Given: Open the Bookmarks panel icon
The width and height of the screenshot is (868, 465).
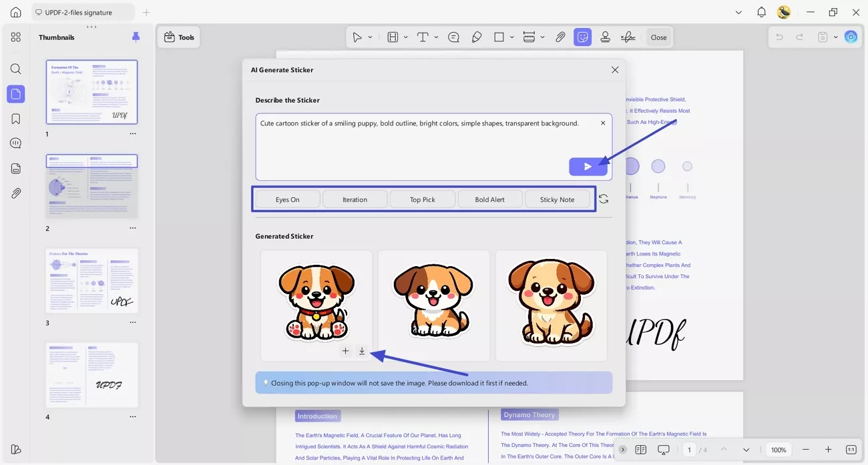Looking at the screenshot, I should click(x=16, y=119).
